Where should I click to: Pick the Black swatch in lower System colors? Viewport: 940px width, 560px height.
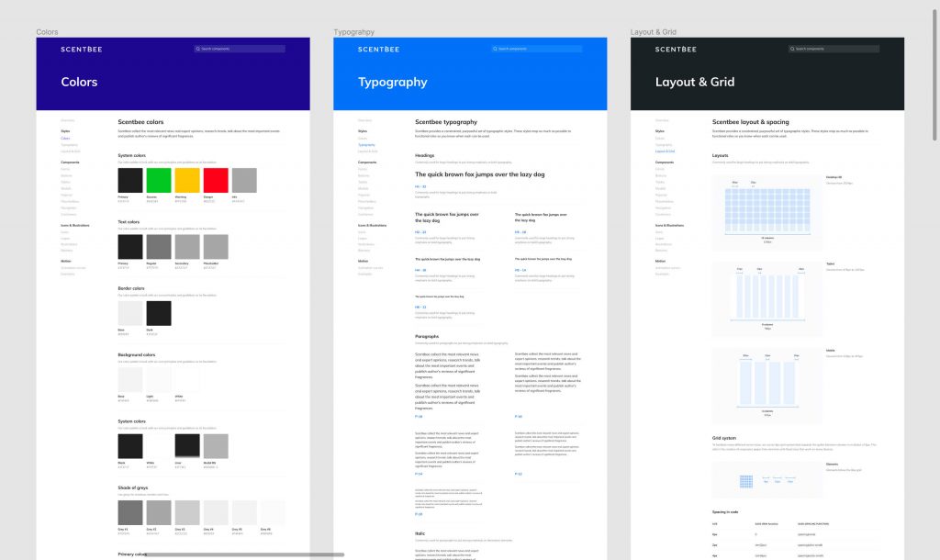point(130,447)
